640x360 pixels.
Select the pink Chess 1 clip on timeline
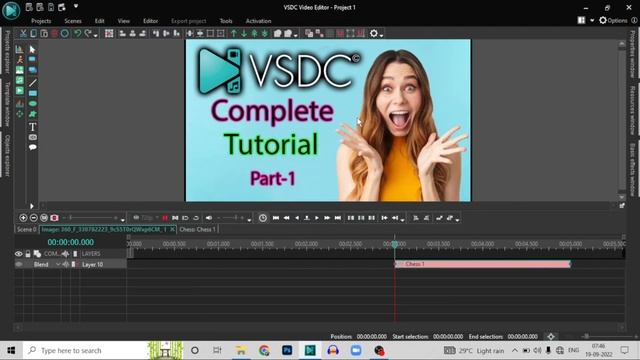[x=482, y=264]
